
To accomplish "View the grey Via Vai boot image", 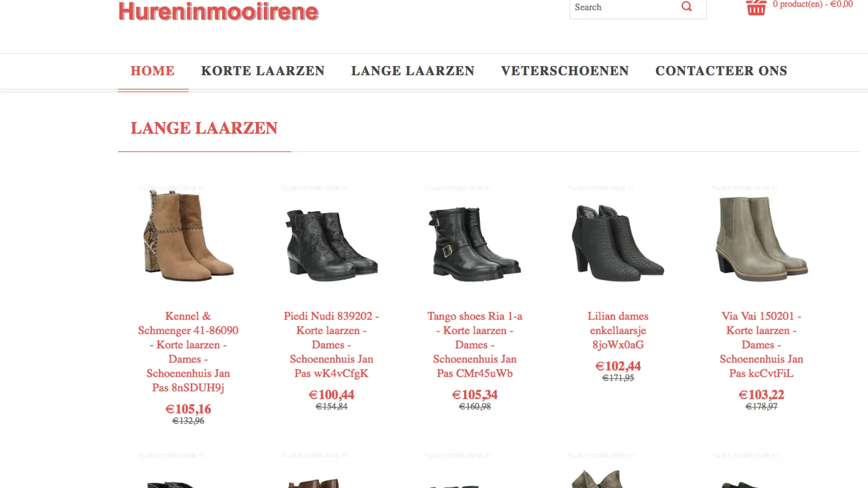I will click(761, 238).
